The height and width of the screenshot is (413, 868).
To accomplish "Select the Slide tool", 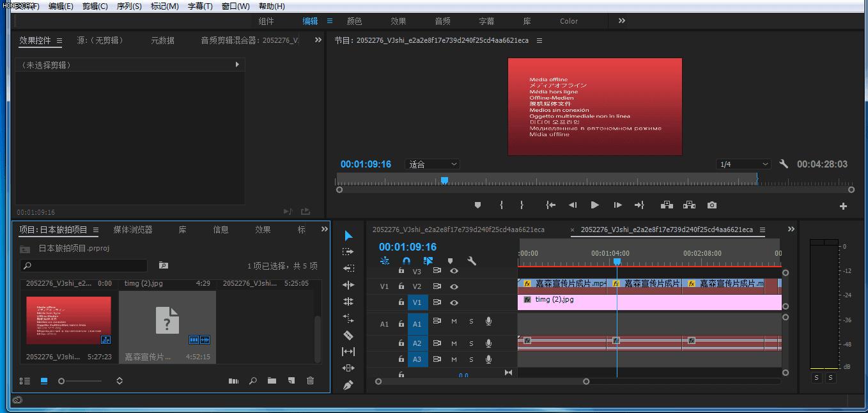I will point(348,368).
